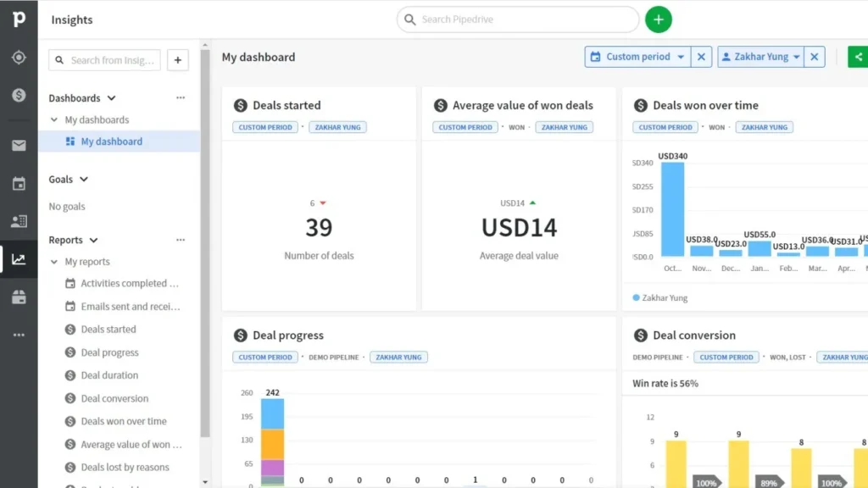The height and width of the screenshot is (488, 868).
Task: Open the Mail icon in the sidebar
Action: tap(19, 144)
